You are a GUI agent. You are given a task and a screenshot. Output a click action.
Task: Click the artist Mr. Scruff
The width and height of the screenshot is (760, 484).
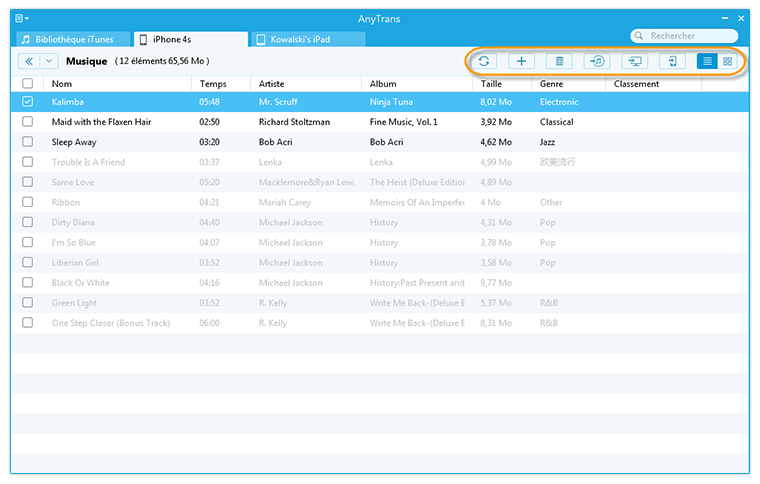[278, 102]
